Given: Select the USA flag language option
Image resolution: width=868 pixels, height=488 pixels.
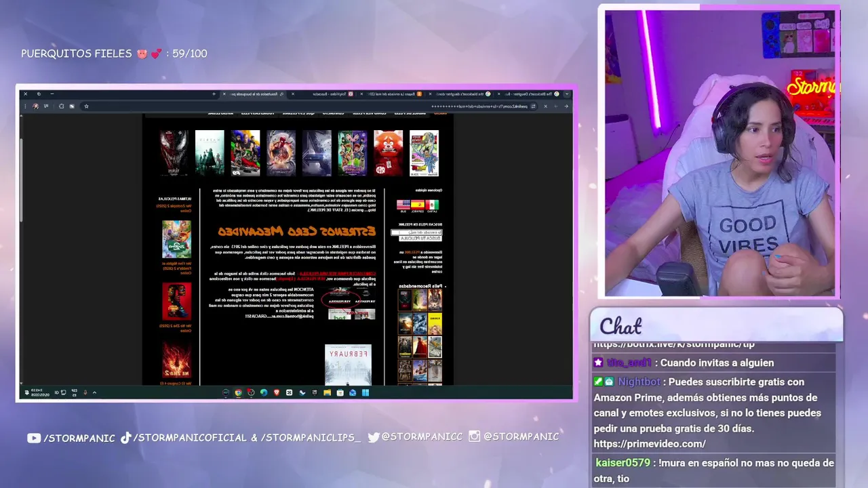Looking at the screenshot, I should 403,205.
